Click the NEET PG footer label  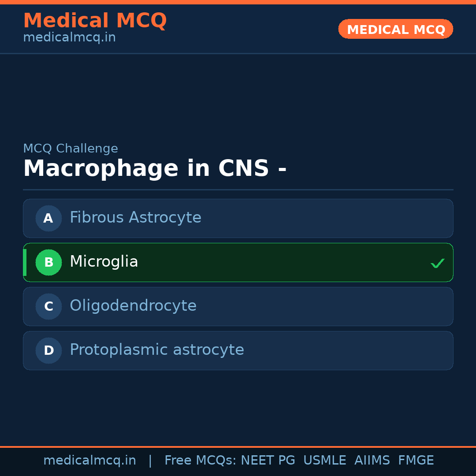[268, 460]
